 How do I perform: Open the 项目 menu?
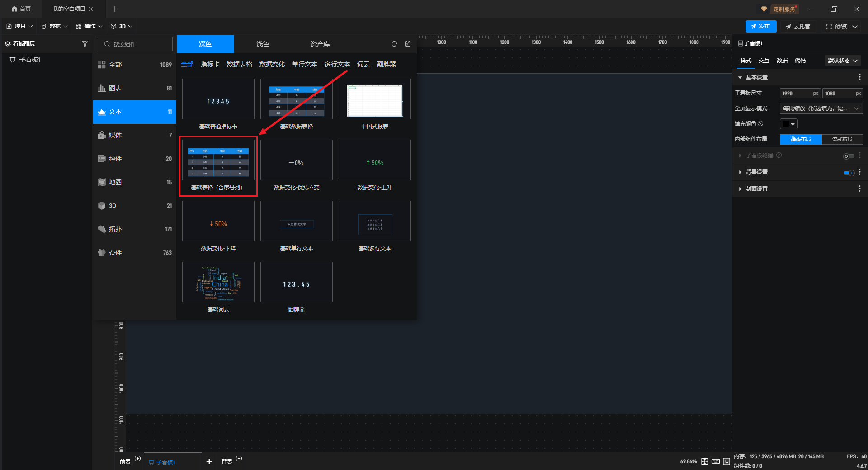[19, 26]
